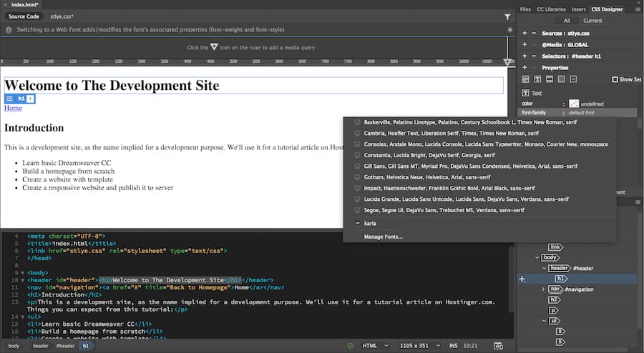The width and height of the screenshot is (644, 353).
Task: Select the Layout category icon in Properties
Action: click(x=526, y=79)
